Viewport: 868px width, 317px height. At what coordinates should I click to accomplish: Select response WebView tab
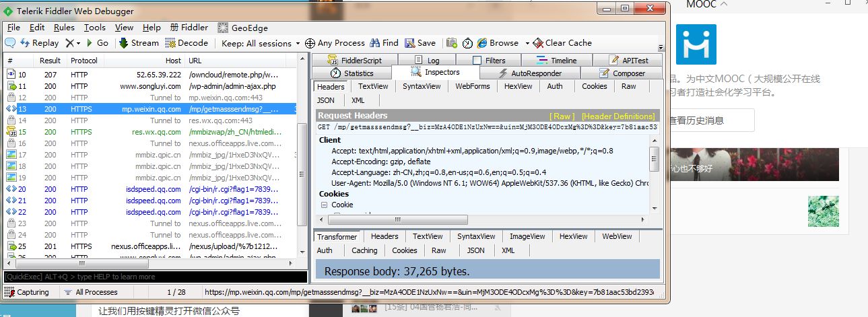(617, 236)
